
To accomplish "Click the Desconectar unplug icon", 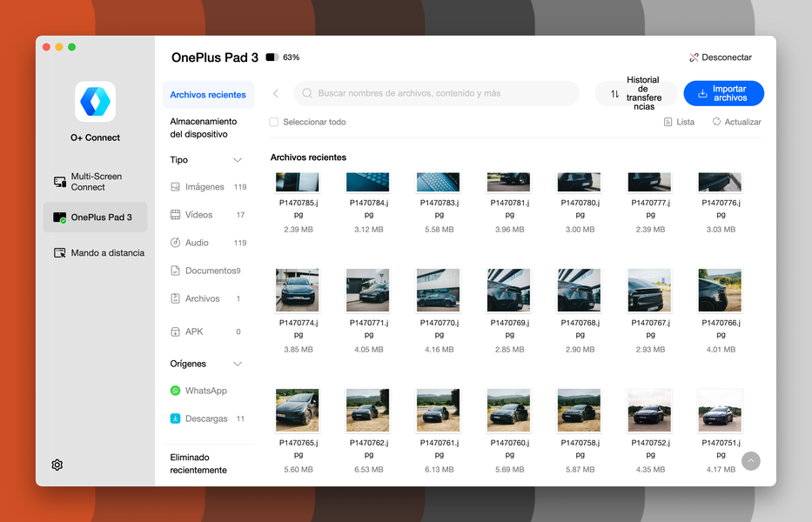I will click(694, 57).
